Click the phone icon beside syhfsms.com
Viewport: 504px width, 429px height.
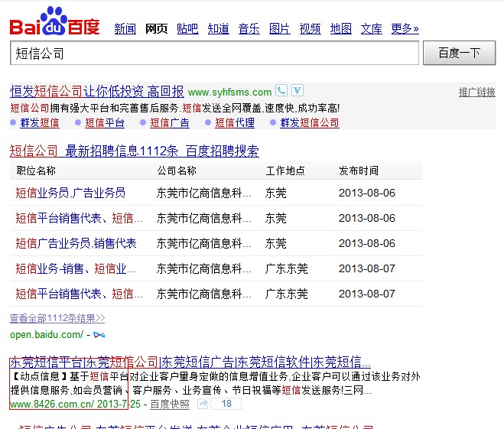click(x=281, y=91)
